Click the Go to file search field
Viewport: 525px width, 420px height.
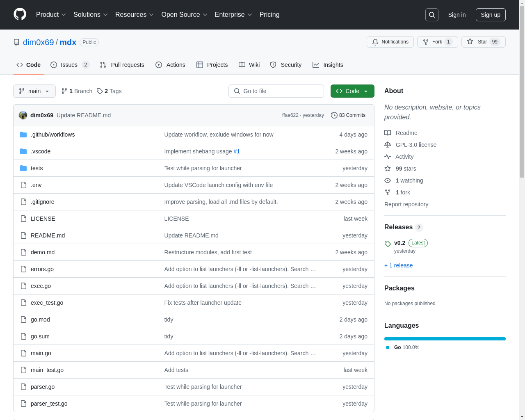276,91
